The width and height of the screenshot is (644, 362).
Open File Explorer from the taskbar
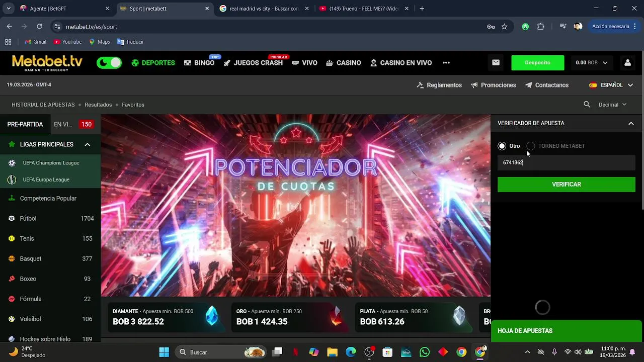pos(332,352)
